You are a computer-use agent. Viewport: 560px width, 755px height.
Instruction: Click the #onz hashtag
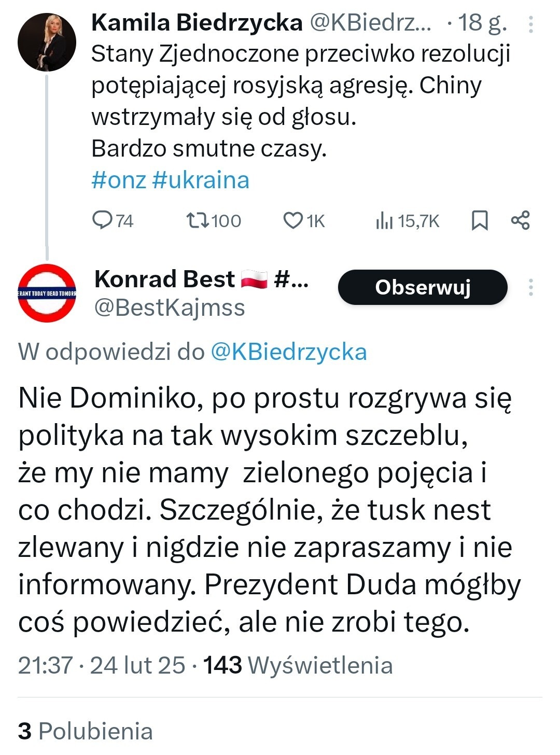pyautogui.click(x=118, y=180)
